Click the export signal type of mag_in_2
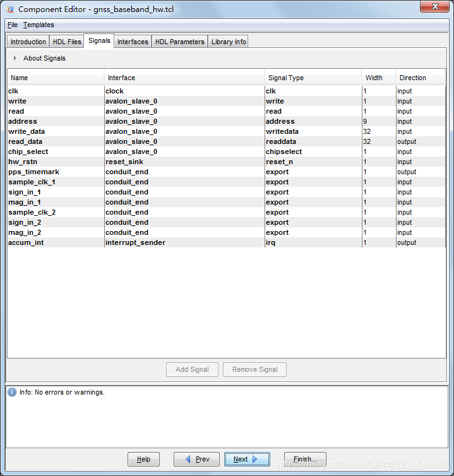Screen dimensions: 454x476 point(313,232)
